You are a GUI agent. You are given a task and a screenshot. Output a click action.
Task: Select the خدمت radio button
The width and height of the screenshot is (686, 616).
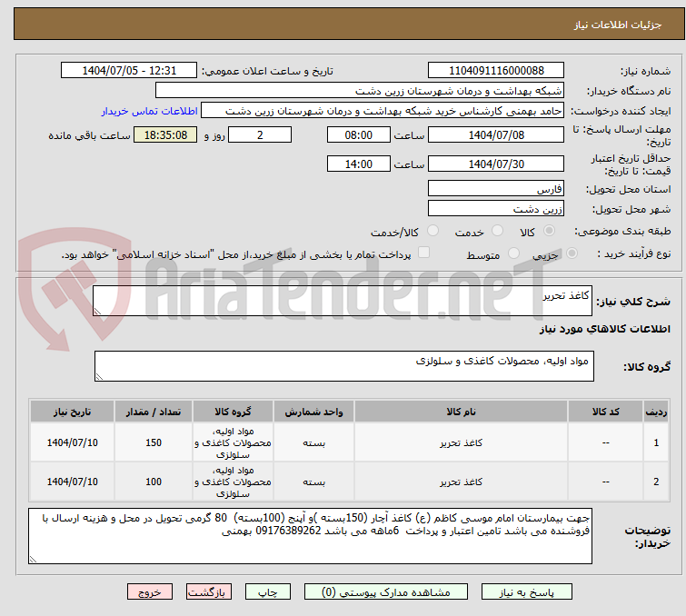click(x=497, y=231)
